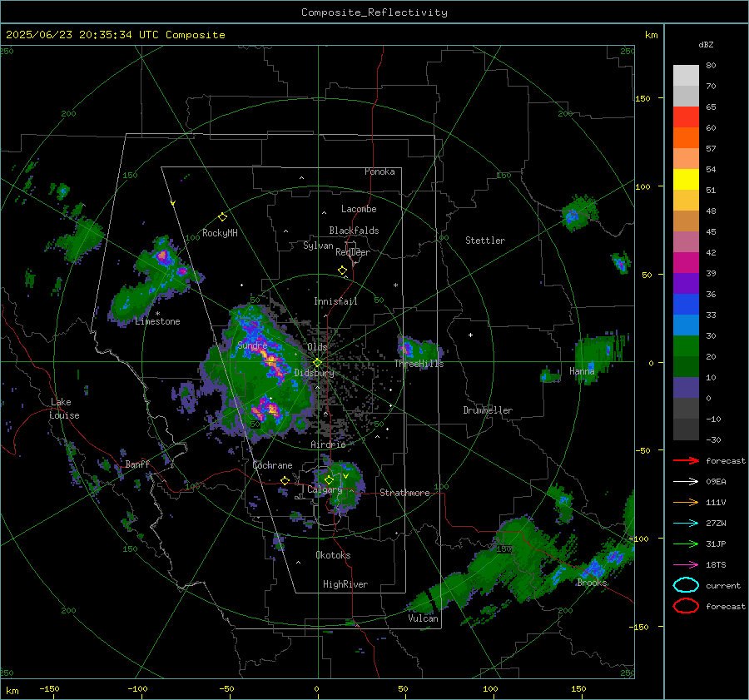Click the green 31JP arrow legend icon
The width and height of the screenshot is (749, 700).
686,544
